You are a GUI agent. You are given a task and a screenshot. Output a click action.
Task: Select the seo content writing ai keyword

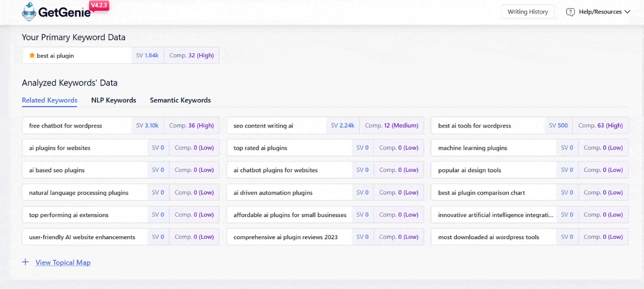coord(263,126)
